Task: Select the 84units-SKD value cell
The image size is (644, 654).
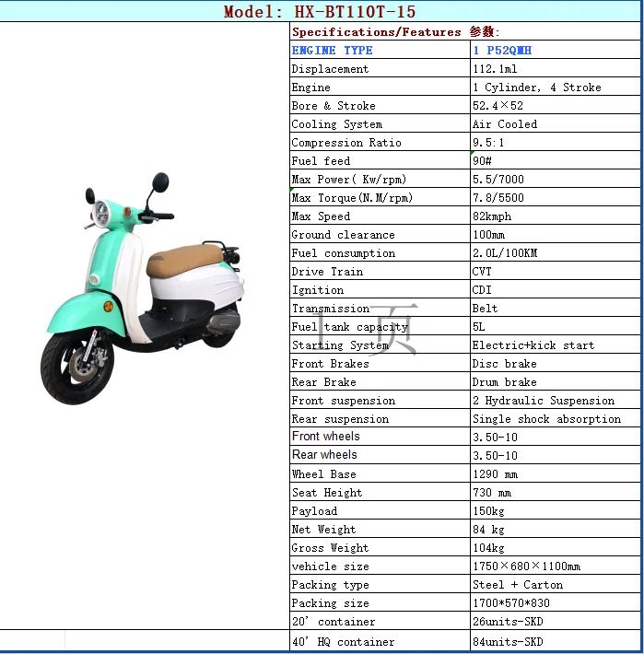Action: tap(556, 641)
